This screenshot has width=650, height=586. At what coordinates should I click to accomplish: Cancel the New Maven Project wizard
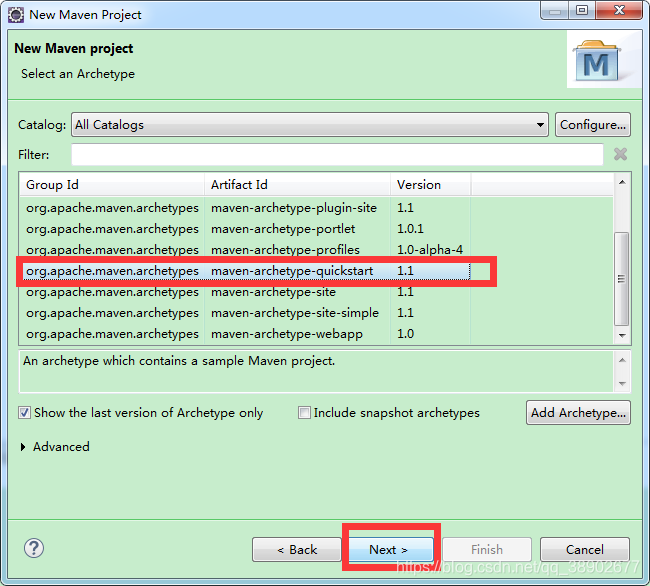point(585,550)
